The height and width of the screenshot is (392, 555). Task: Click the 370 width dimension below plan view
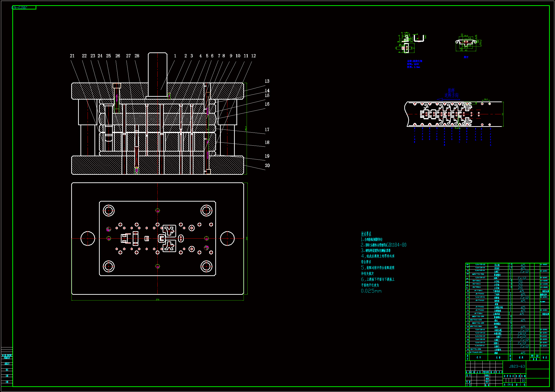[157, 300]
